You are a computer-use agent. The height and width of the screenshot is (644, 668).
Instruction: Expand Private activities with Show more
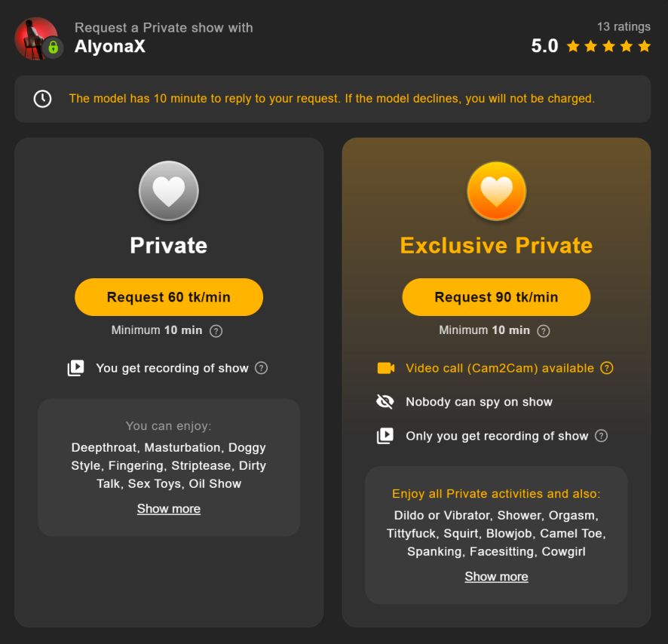tap(169, 508)
